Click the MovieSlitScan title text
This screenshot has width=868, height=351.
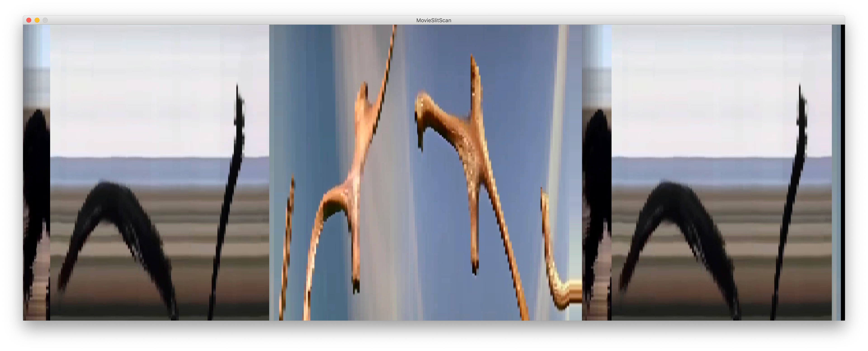pos(434,20)
